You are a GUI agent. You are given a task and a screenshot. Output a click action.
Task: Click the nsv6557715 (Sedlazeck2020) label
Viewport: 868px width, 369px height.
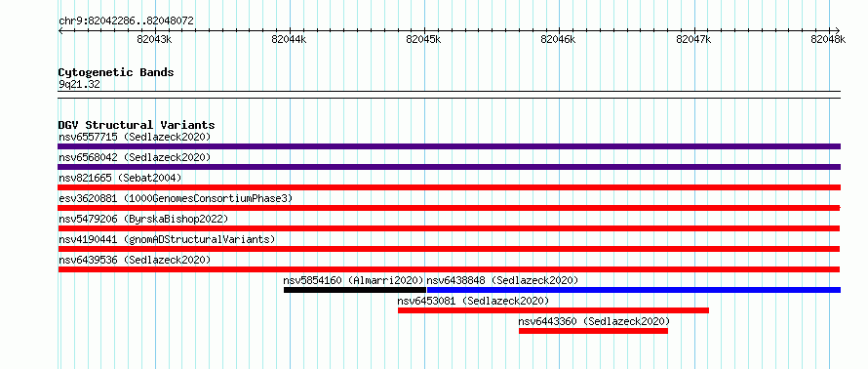135,137
